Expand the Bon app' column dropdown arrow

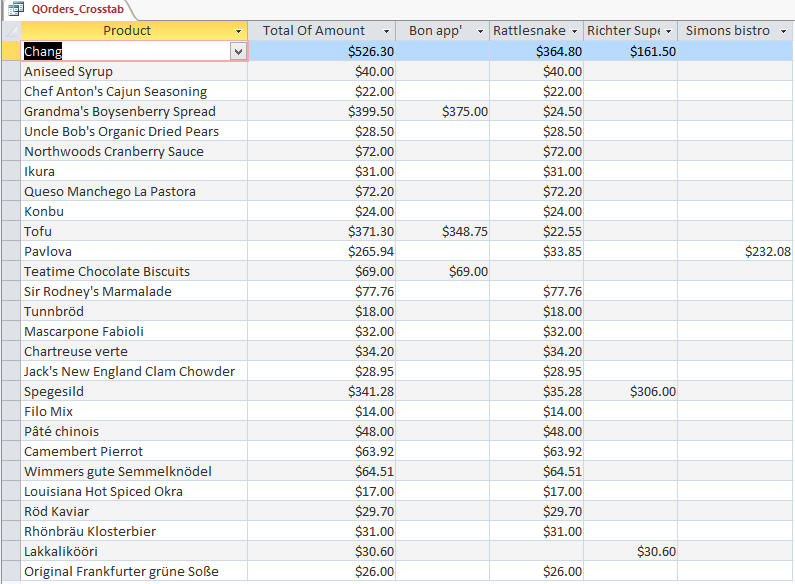[480, 31]
